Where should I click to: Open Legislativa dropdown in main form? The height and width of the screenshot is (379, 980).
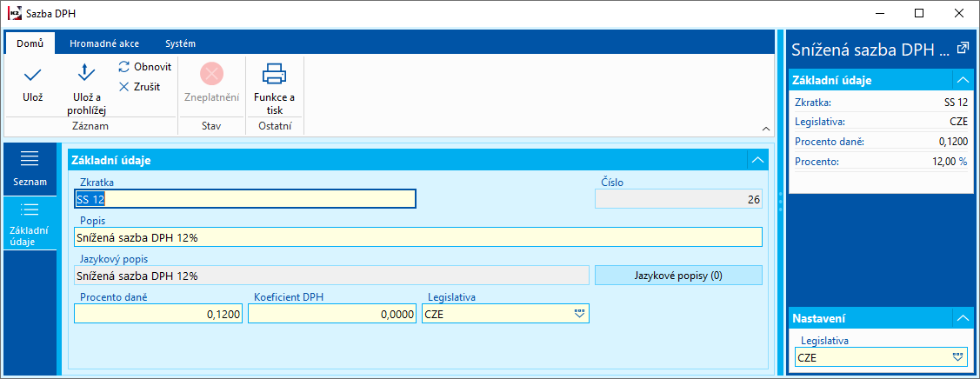click(x=579, y=314)
